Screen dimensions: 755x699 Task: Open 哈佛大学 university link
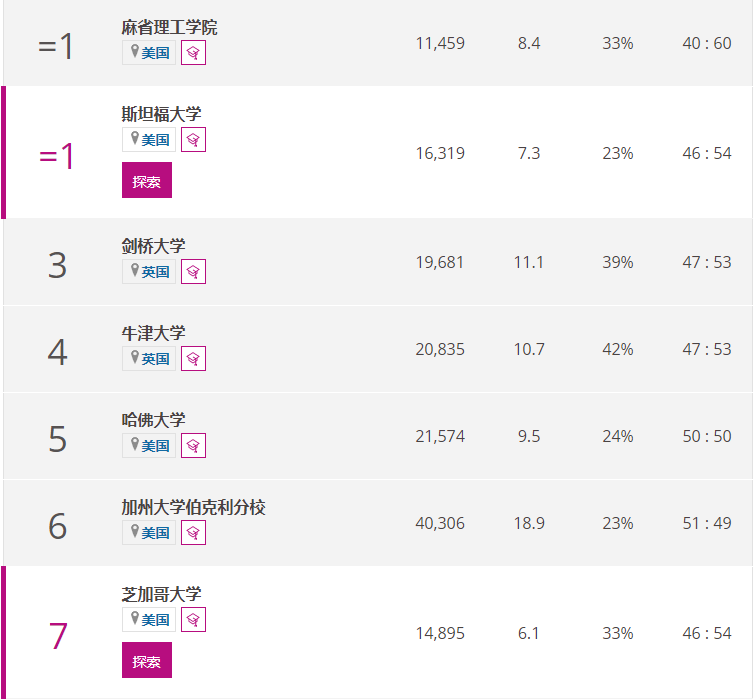153,420
